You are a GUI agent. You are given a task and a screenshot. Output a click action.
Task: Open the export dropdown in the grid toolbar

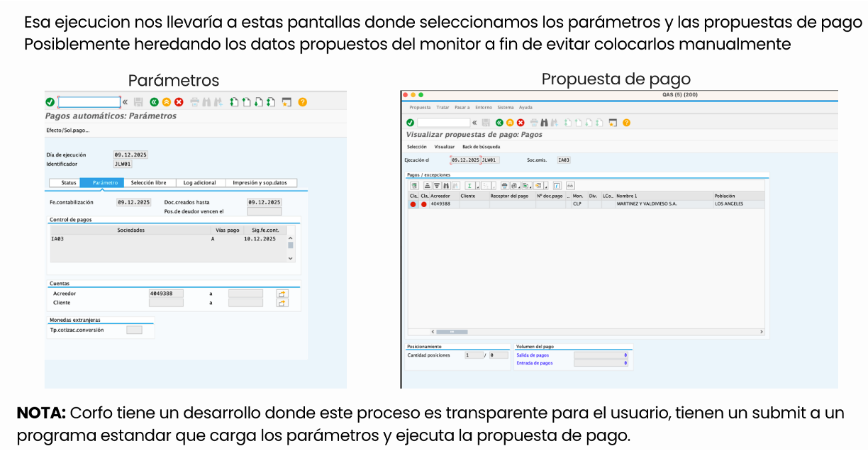pyautogui.click(x=530, y=187)
